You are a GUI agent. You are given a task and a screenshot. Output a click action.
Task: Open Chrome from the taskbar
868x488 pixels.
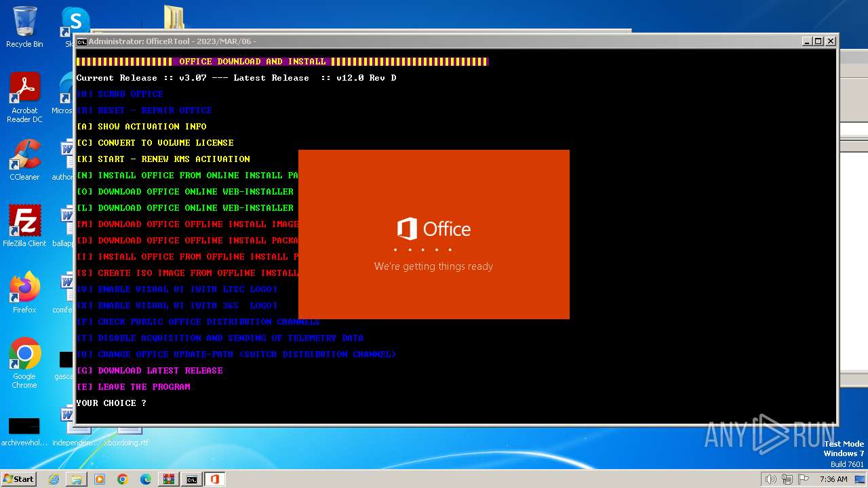123,479
